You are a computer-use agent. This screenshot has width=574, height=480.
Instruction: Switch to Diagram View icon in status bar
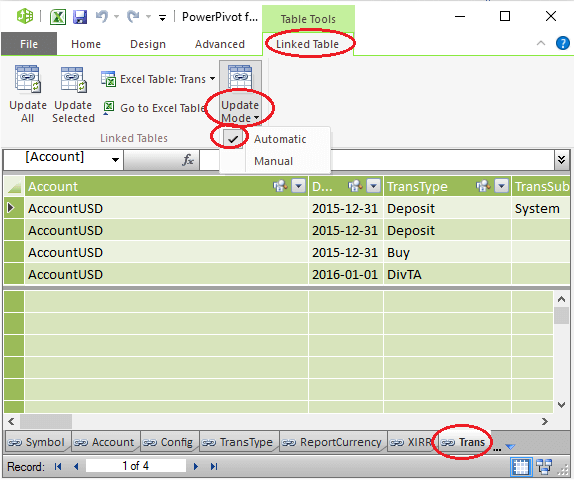pyautogui.click(x=544, y=467)
